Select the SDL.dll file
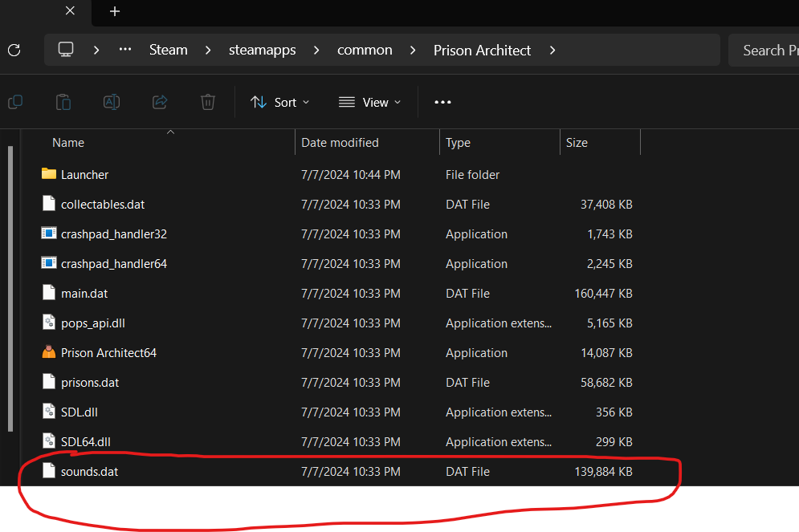Screen dimensions: 799x532 point(79,412)
